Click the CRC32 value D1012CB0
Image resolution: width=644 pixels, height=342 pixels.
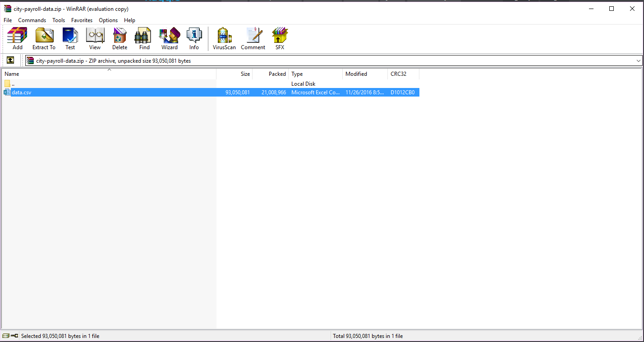tap(403, 92)
